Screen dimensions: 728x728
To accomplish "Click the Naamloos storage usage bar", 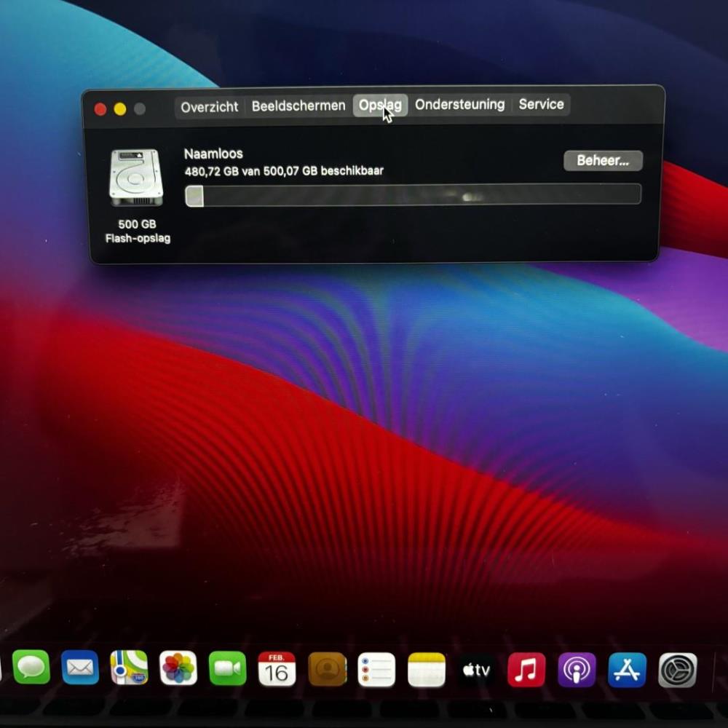I will (414, 195).
